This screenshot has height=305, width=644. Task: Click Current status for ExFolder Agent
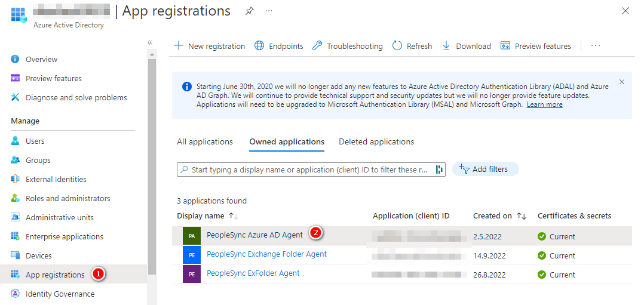(557, 275)
